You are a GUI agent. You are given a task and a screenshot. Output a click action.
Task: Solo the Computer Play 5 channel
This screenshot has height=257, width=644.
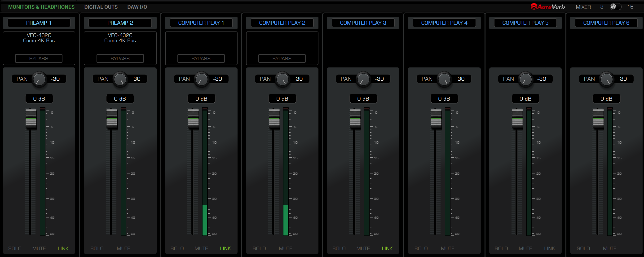tap(501, 248)
